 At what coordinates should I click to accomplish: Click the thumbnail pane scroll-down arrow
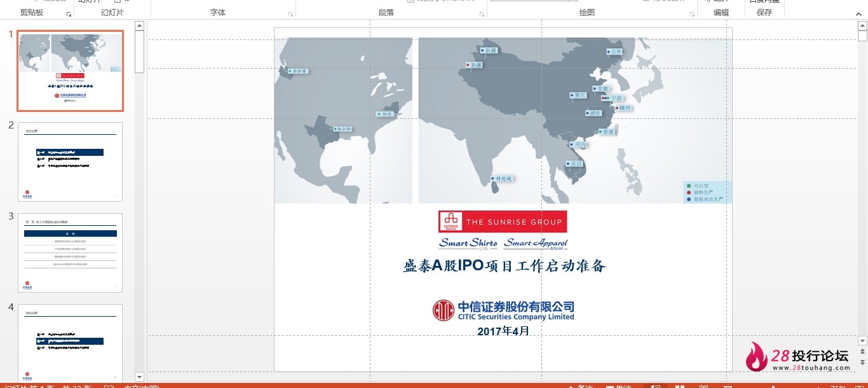tap(140, 377)
